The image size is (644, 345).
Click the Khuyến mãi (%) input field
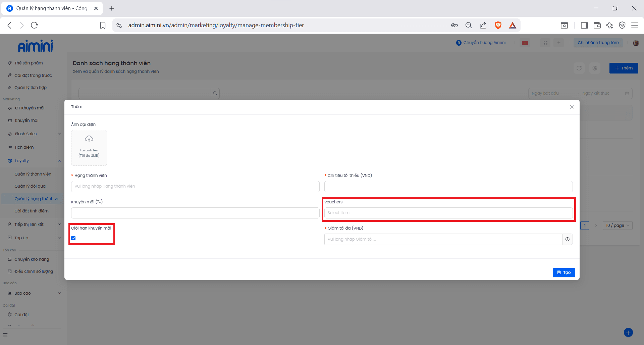(195, 213)
